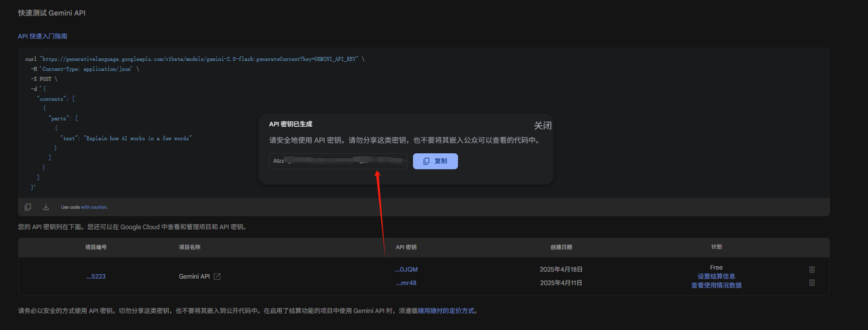The width and height of the screenshot is (868, 330).
Task: Copy the curl code snippet icon
Action: tap(28, 207)
